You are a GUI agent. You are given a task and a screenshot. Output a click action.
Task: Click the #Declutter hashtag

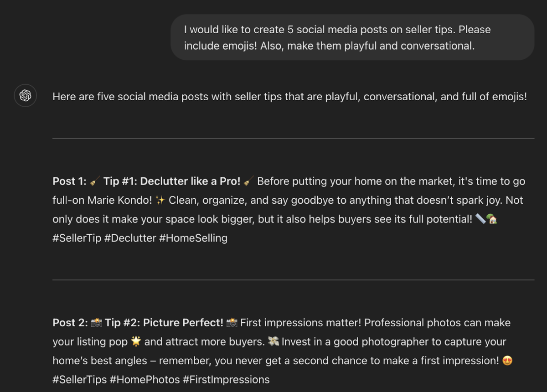point(130,238)
